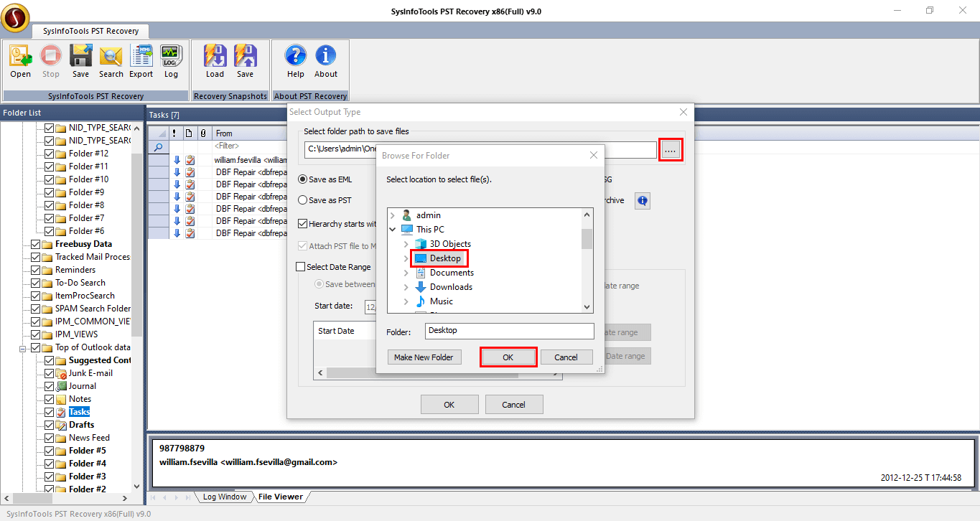Switch to the File Viewer tab

[x=281, y=497]
